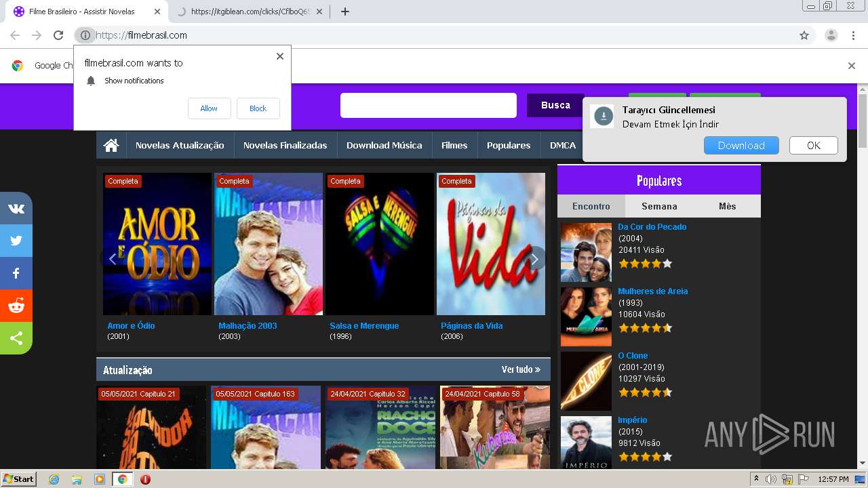Open Novelas Finalizadas menu

coord(285,145)
